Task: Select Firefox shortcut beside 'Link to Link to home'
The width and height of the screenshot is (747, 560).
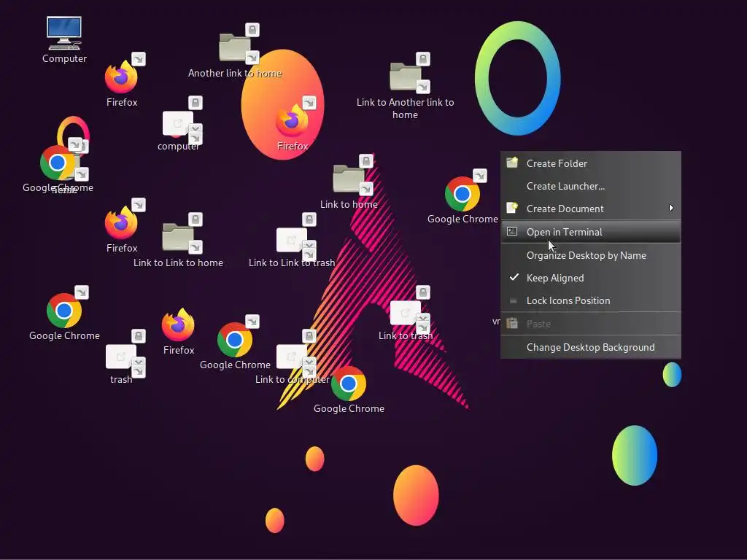Action: pyautogui.click(x=121, y=222)
